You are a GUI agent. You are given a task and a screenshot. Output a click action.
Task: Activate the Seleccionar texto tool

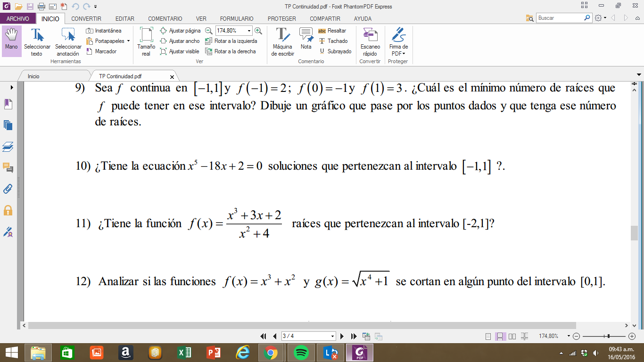37,41
